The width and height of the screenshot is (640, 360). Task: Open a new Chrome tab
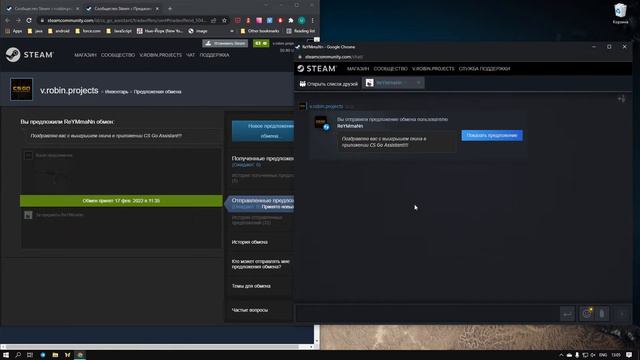170,8
